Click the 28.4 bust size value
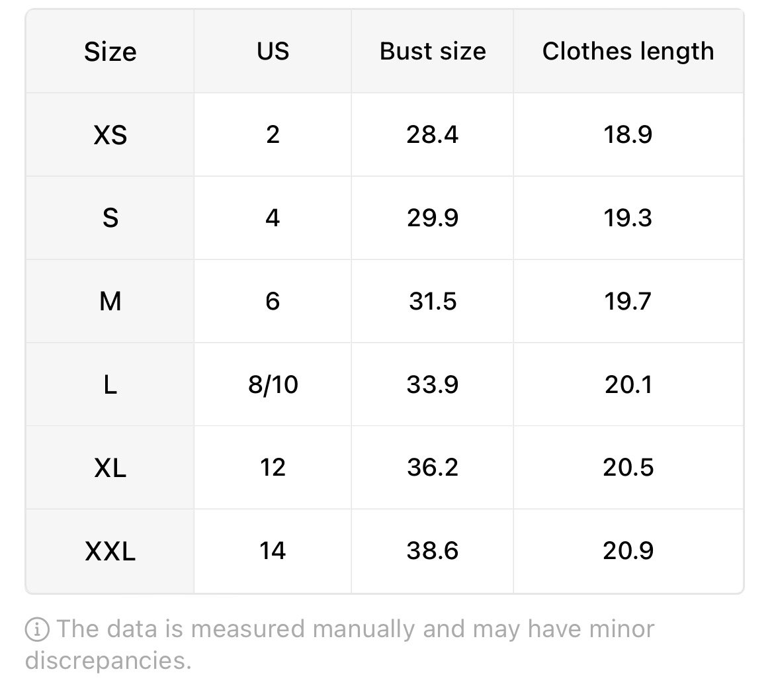This screenshot has height=700, width=774. [433, 135]
